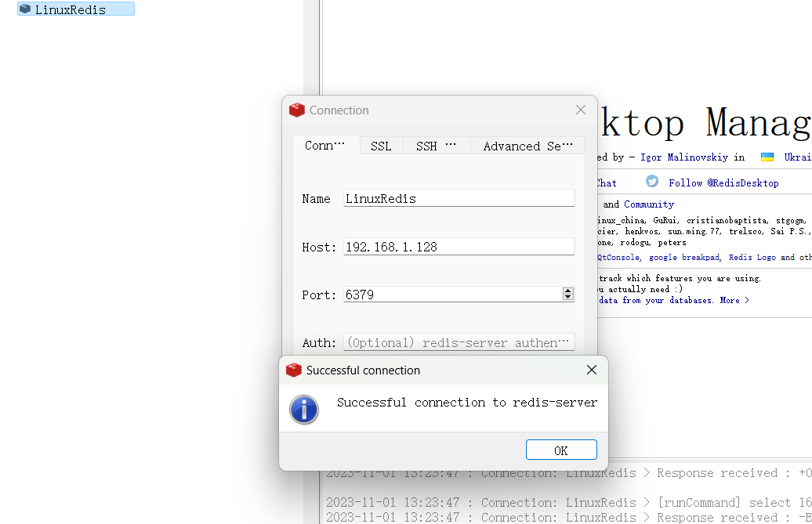Viewport: 812px width, 524px height.
Task: Switch to the Conn… settings tab
Action: click(326, 146)
